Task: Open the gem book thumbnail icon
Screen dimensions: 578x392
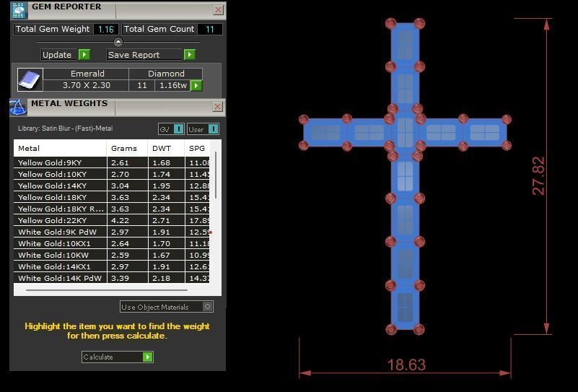Action: tap(30, 79)
